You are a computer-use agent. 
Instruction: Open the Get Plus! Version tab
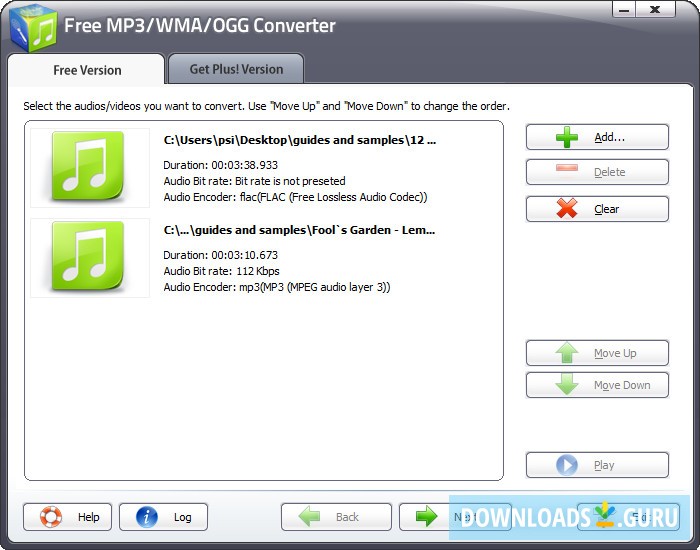point(236,69)
